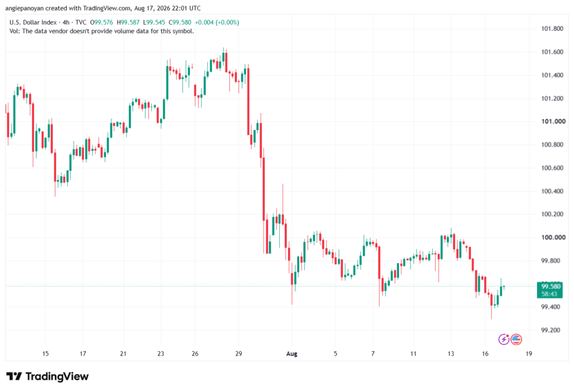Click the Vol indicator message line
Viewport: 574px width, 392px height.
[102, 31]
